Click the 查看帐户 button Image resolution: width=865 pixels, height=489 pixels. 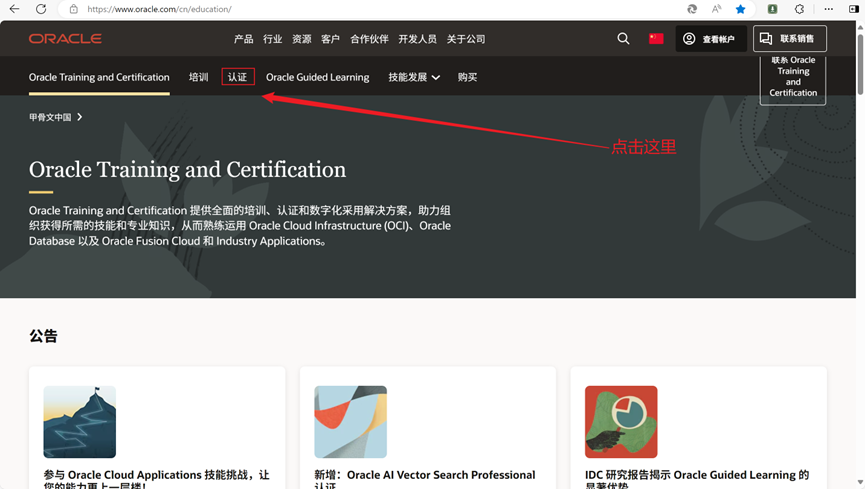(711, 39)
